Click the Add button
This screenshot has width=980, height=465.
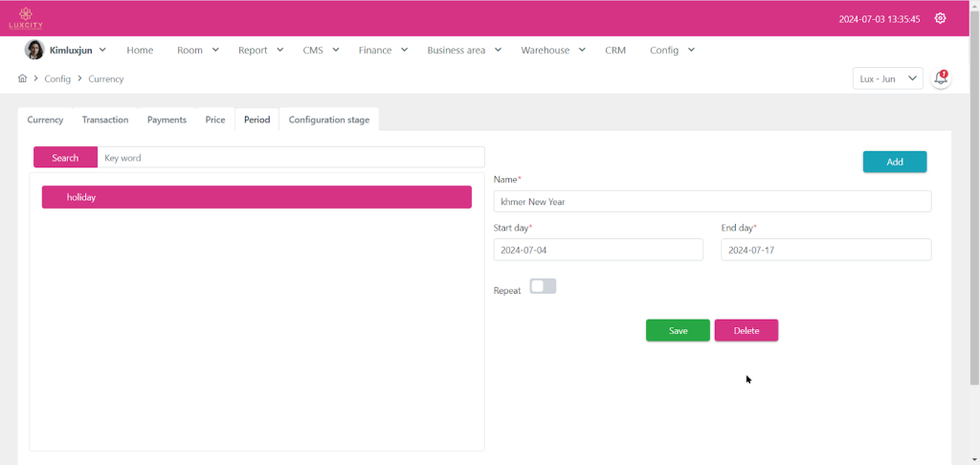(x=894, y=162)
